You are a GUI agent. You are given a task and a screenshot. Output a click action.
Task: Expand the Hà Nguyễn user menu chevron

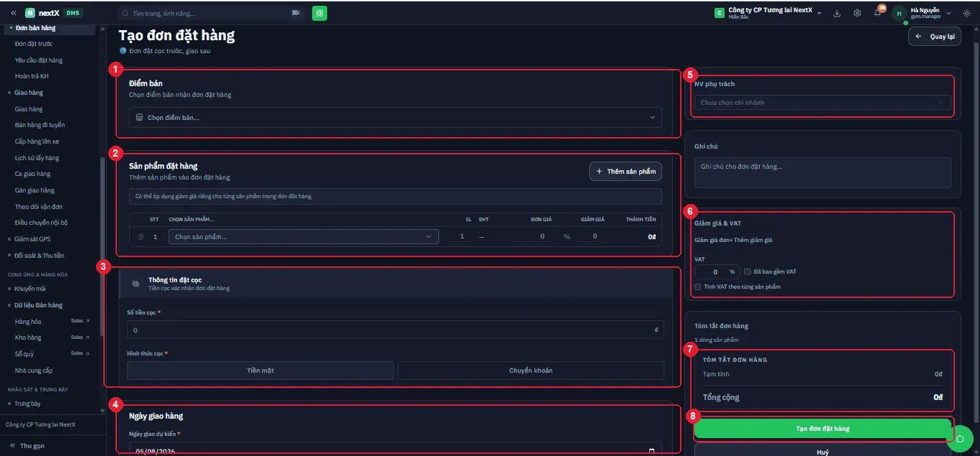coord(948,13)
